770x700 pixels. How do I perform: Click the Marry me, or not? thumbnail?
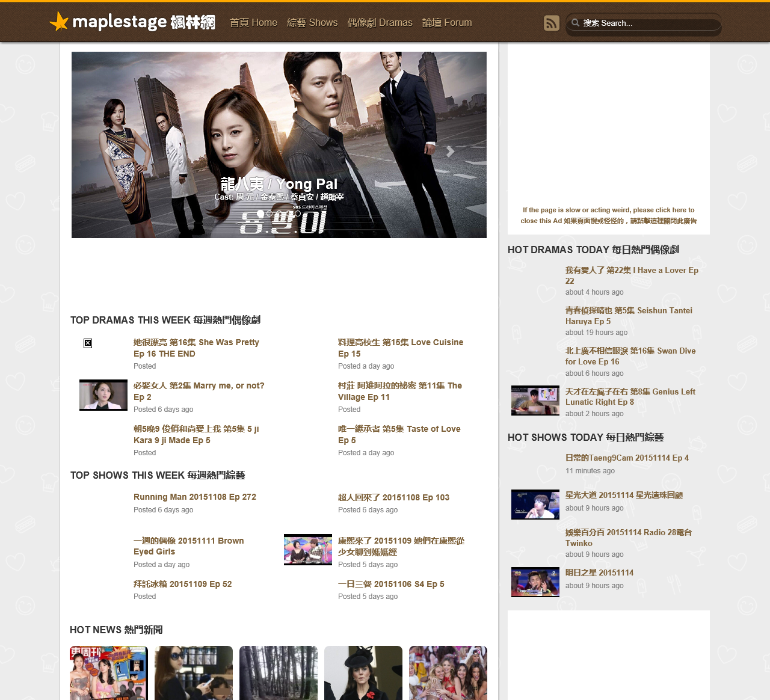tap(103, 395)
